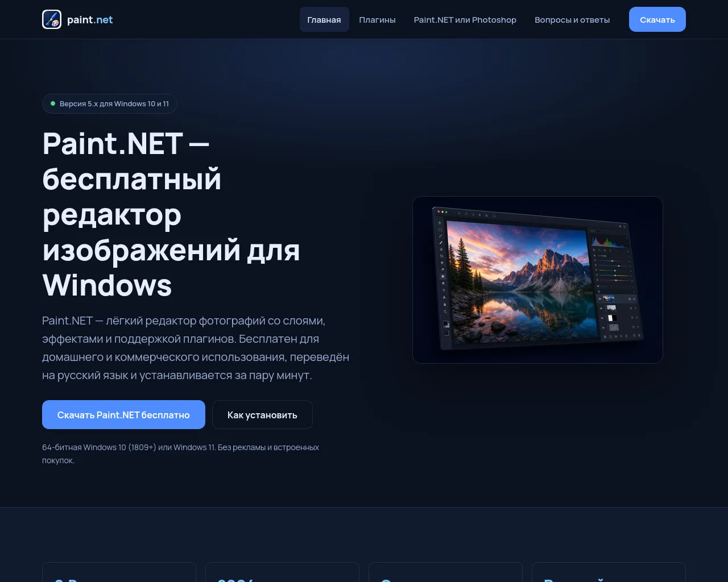
Task: Click the paint.net brand name text
Action: click(90, 20)
